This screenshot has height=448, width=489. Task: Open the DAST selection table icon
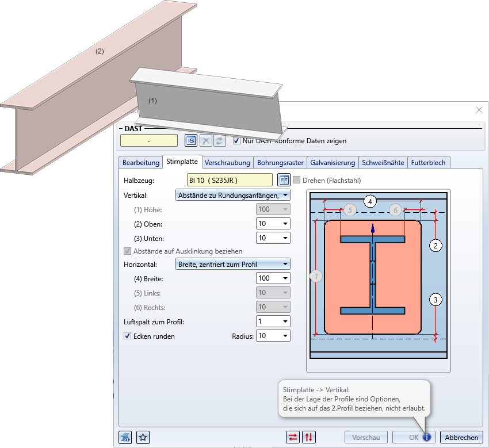point(191,140)
